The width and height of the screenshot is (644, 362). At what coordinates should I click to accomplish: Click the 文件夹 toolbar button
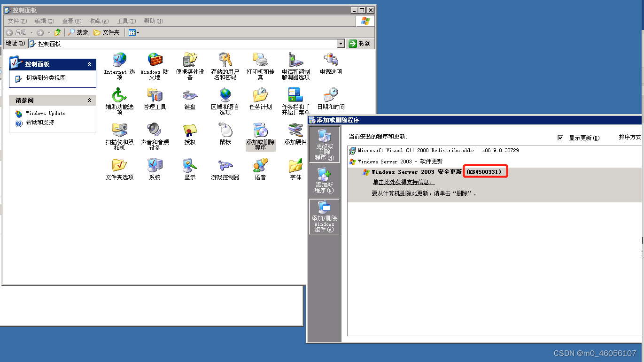pyautogui.click(x=107, y=32)
